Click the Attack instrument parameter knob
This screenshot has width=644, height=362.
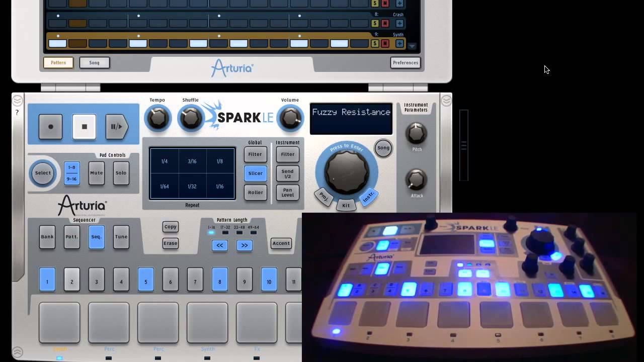tap(416, 180)
